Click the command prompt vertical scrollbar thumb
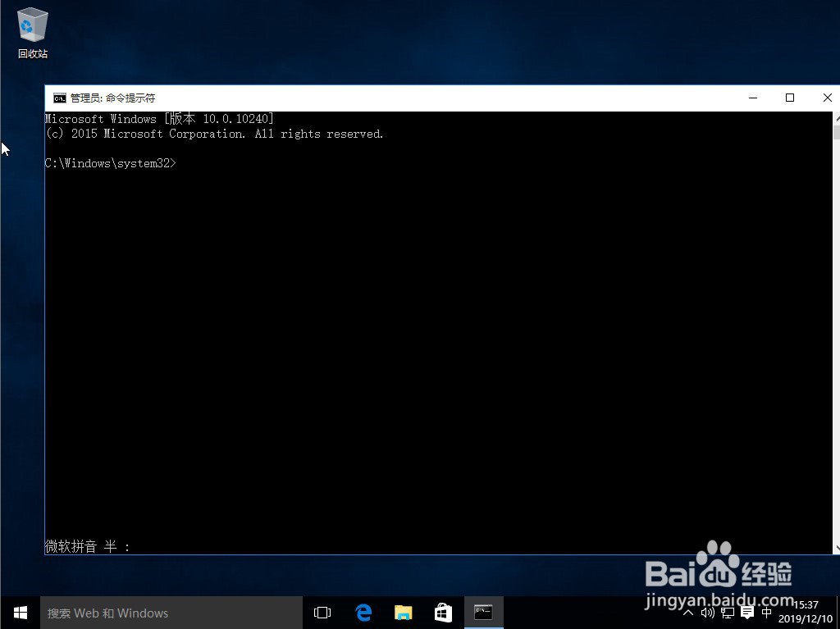Screen dimensions: 840x629 point(837,132)
